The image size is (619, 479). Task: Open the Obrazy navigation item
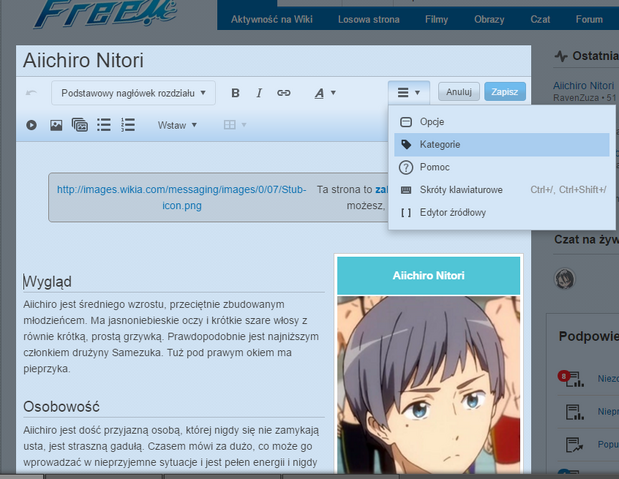click(489, 19)
